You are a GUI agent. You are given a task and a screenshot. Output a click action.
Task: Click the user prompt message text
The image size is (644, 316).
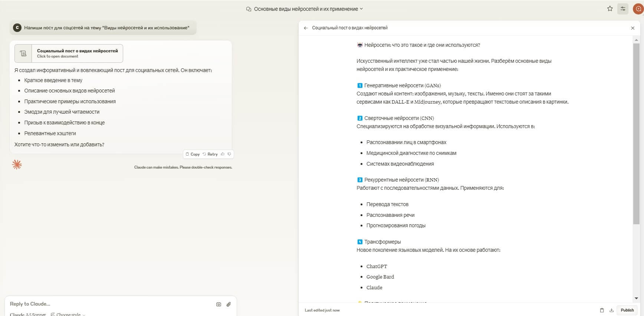[107, 28]
